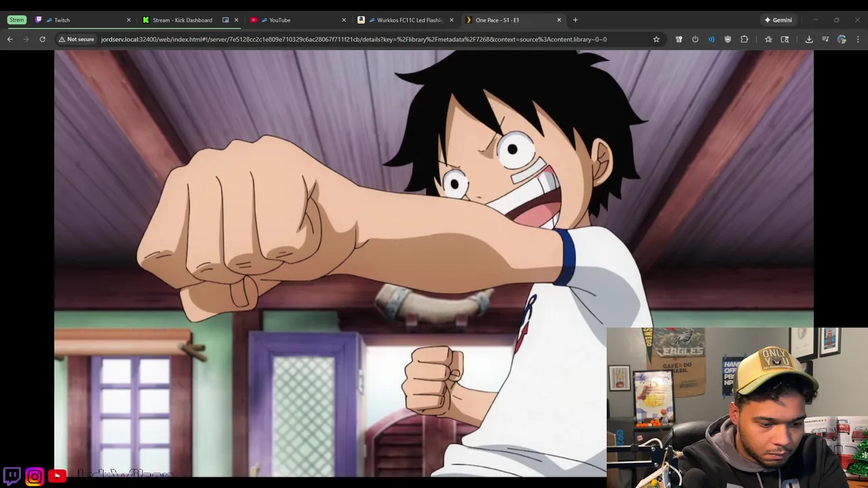Image resolution: width=868 pixels, height=488 pixels.
Task: Go forward to the next page
Action: point(26,39)
